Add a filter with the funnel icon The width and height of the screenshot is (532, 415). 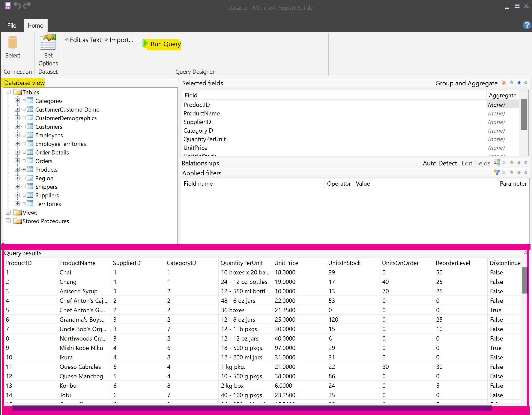497,173
